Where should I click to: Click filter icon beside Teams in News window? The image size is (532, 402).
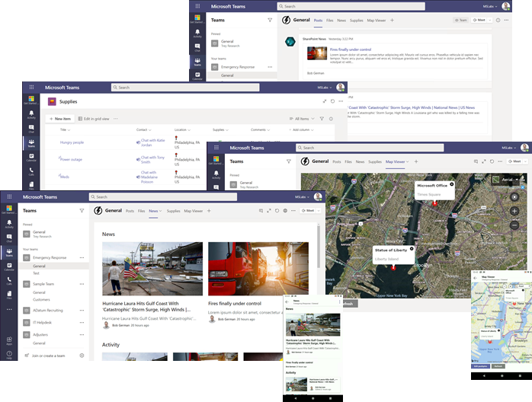coord(82,210)
